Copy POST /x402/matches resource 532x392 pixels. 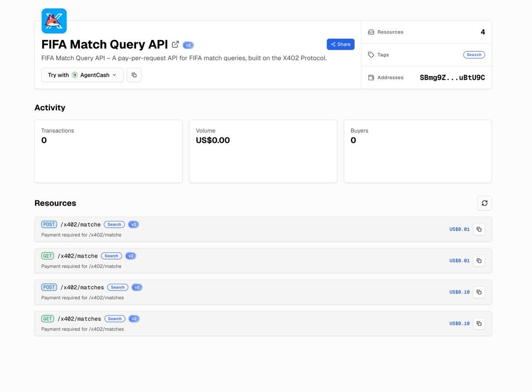(x=479, y=292)
